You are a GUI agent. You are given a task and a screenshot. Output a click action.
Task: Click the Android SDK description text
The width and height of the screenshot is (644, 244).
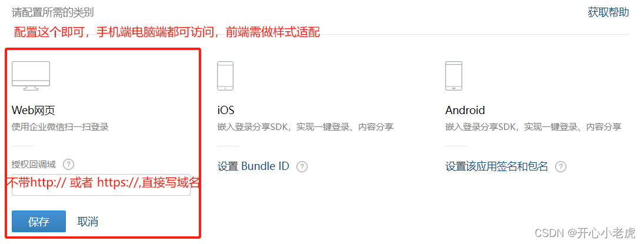coord(533,127)
